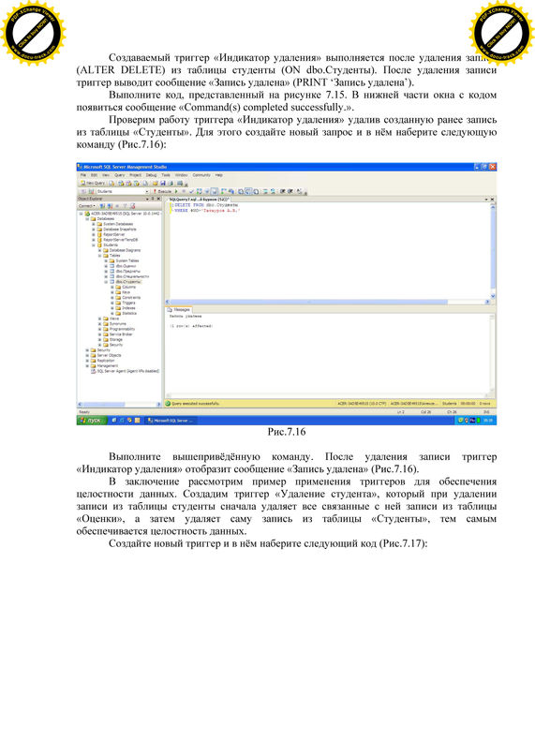535x756 pixels.
Task: Select the Constraints folder
Action: click(131, 298)
